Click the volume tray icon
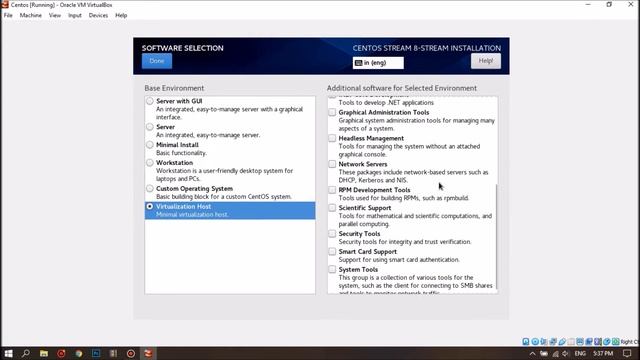This screenshot has height=360, width=640. (x=565, y=353)
